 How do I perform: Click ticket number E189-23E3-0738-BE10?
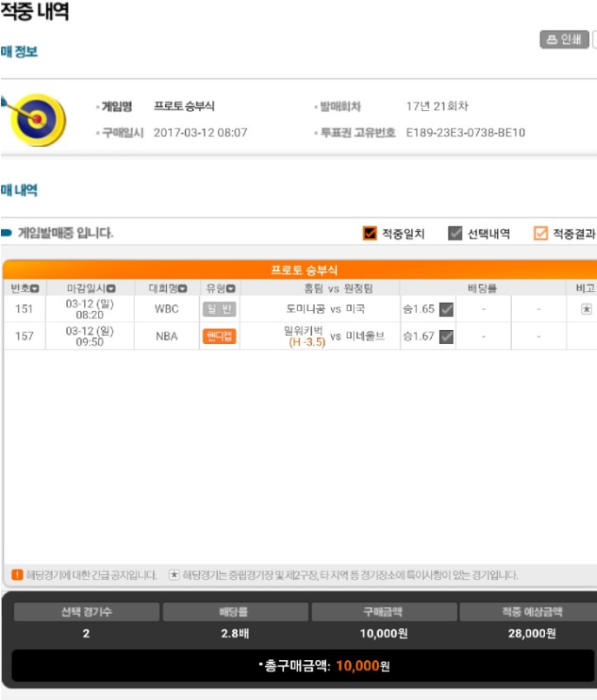pos(465,133)
